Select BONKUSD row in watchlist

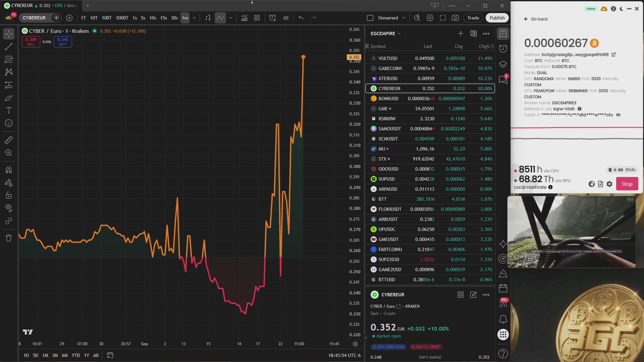tap(430, 99)
